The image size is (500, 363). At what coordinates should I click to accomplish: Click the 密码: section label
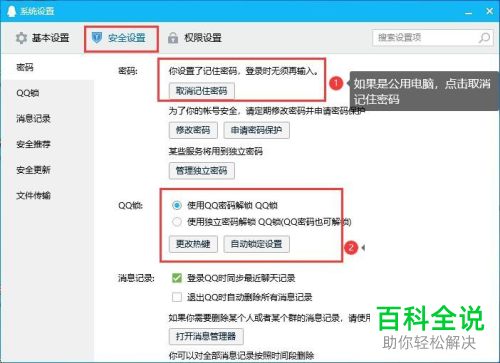click(x=127, y=71)
